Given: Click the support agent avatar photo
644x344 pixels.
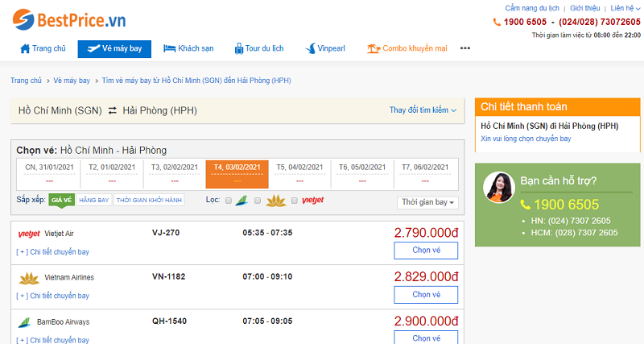Looking at the screenshot, I should pyautogui.click(x=498, y=188).
